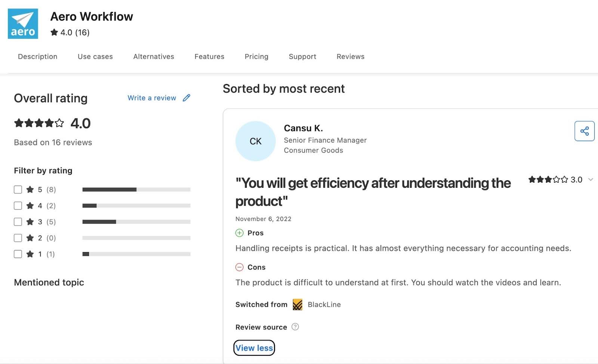The width and height of the screenshot is (598, 364).
Task: Open the review share icon
Action: point(584,131)
